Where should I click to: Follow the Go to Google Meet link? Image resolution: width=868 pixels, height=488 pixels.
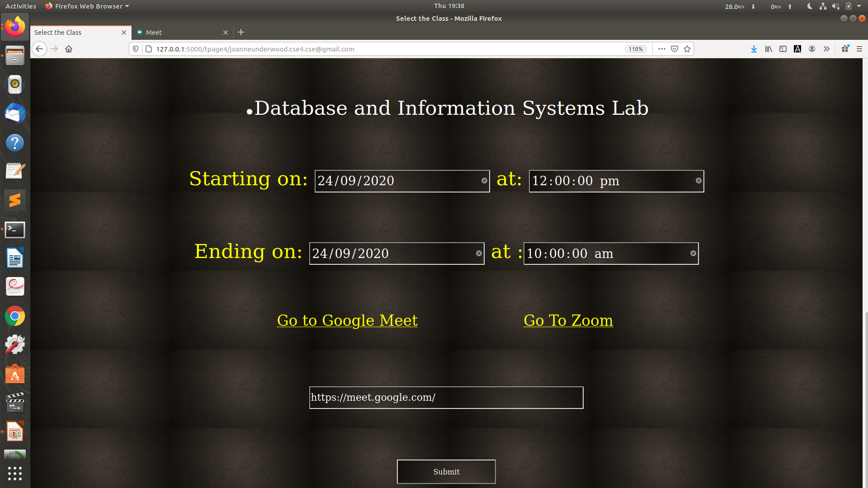pos(347,320)
